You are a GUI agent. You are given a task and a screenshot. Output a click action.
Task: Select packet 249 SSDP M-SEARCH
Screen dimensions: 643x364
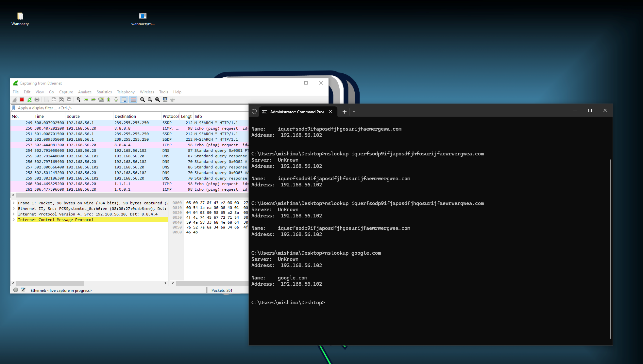click(130, 123)
